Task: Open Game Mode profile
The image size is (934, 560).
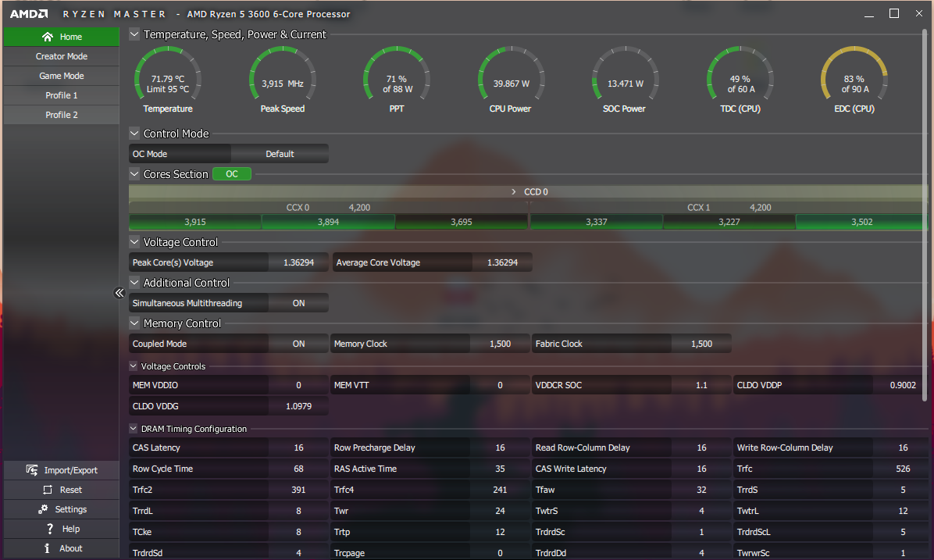Action: click(x=62, y=76)
